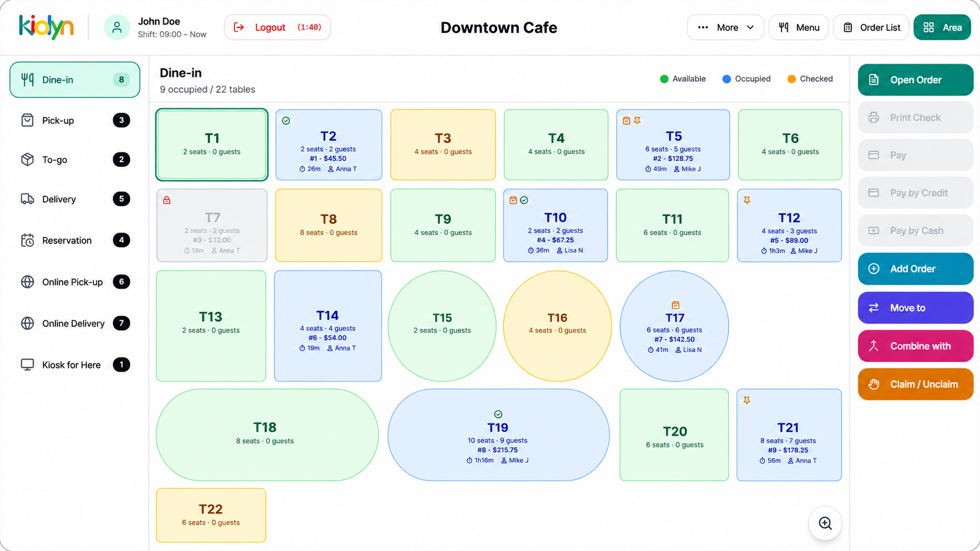Click the orange Checked legend dot
Viewport: 980px width, 551px height.
click(791, 79)
